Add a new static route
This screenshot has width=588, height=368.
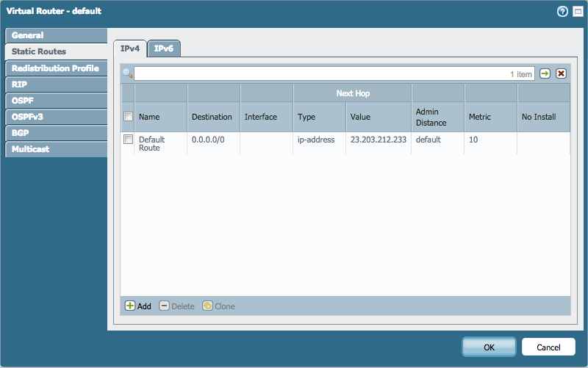pos(138,306)
